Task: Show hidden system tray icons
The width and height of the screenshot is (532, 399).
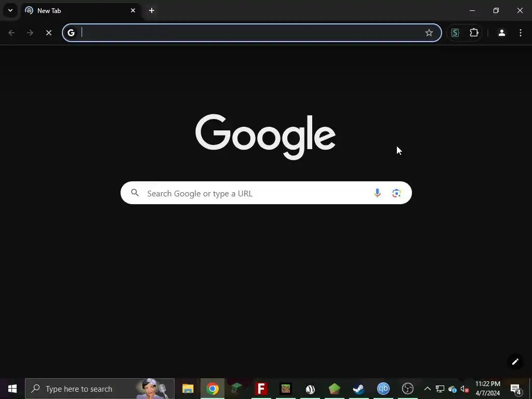Action: point(428,389)
